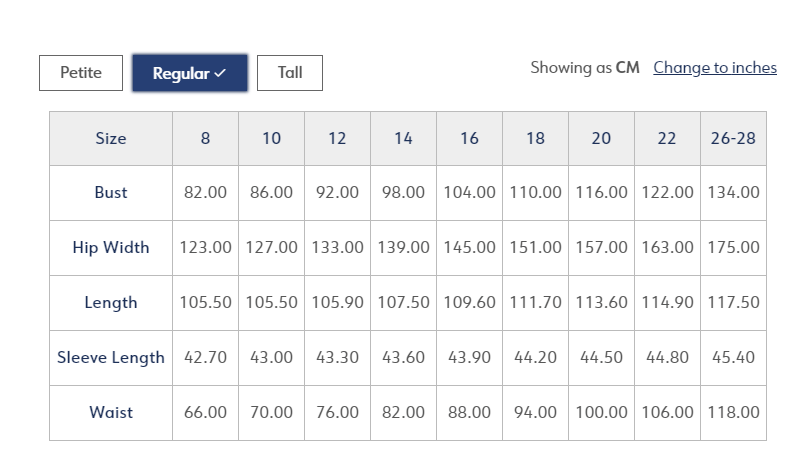
Task: Click the Size column header
Action: pyautogui.click(x=111, y=138)
